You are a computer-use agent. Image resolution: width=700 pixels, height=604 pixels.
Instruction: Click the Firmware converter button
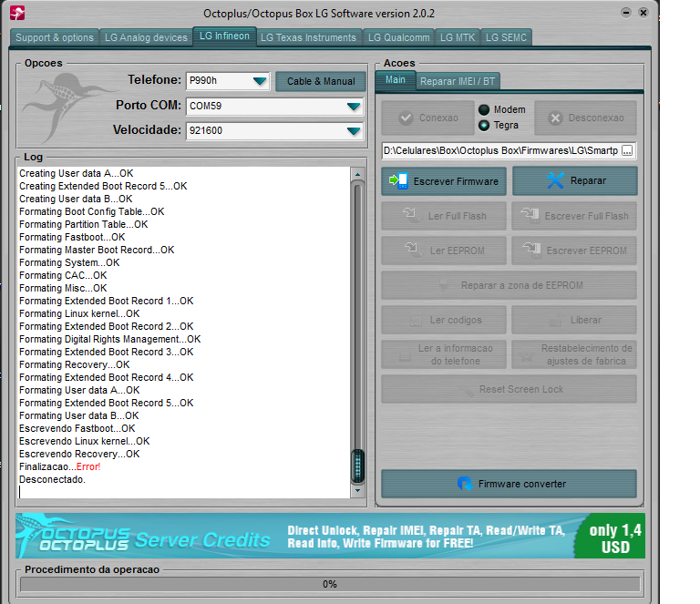509,484
